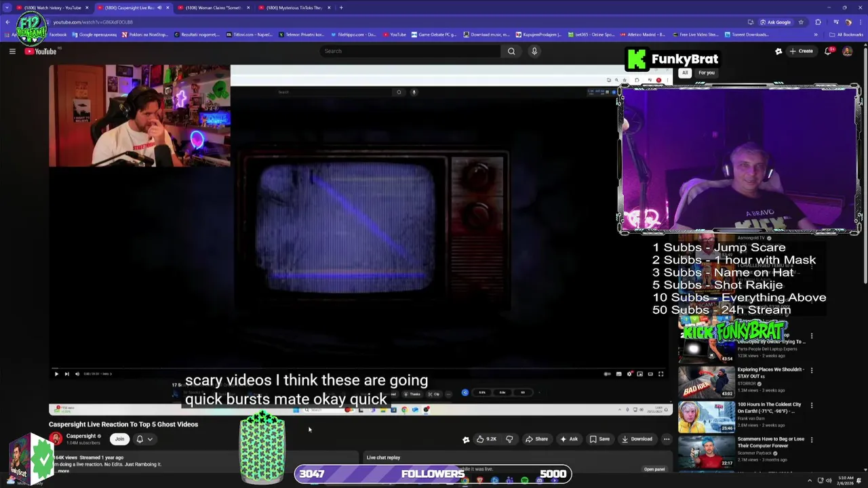868x488 pixels.
Task: Click the Ask button
Action: [x=569, y=439]
